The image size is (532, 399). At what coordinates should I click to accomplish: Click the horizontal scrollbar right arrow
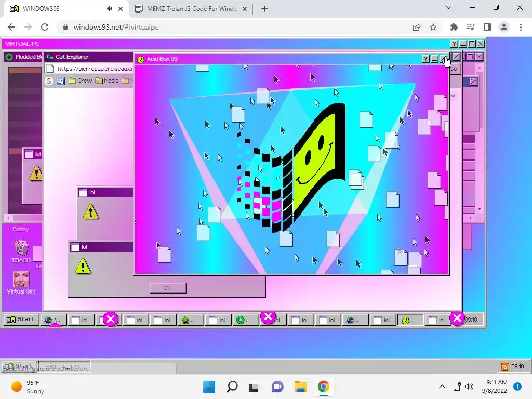pos(471,218)
